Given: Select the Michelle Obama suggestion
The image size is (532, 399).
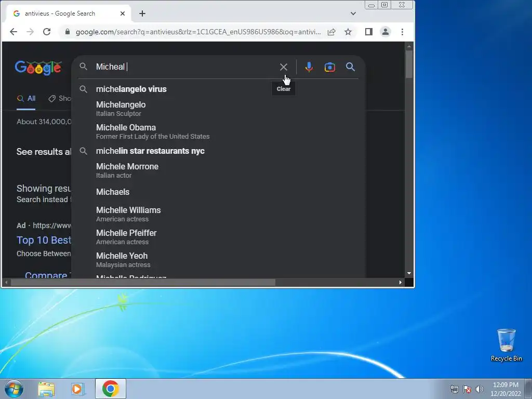Looking at the screenshot, I should pyautogui.click(x=218, y=131).
